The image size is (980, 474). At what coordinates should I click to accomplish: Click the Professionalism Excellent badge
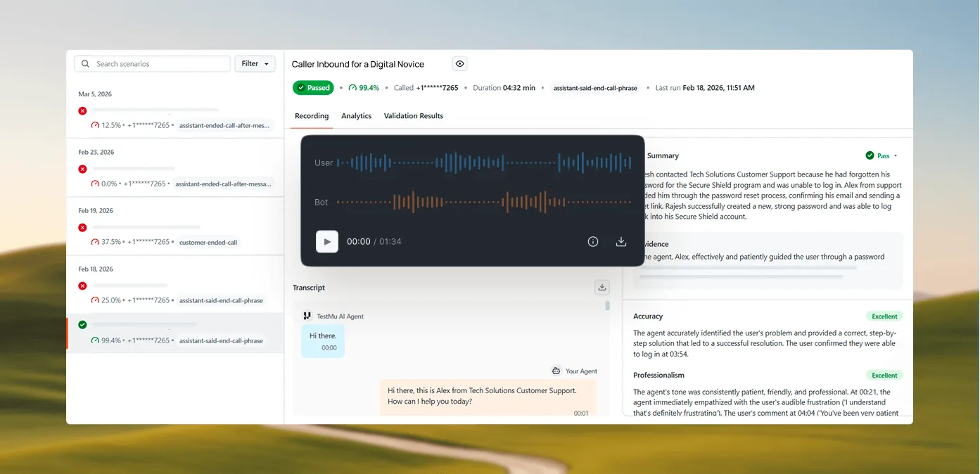pos(884,376)
